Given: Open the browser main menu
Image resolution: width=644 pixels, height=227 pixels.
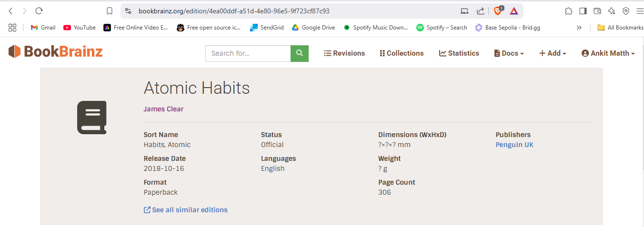Looking at the screenshot, I should click(640, 11).
